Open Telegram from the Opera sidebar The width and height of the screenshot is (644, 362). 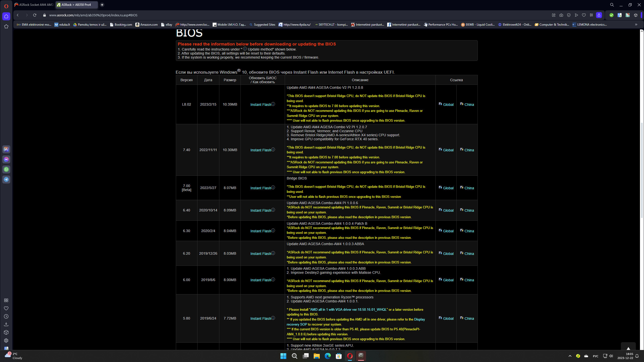[6, 179]
